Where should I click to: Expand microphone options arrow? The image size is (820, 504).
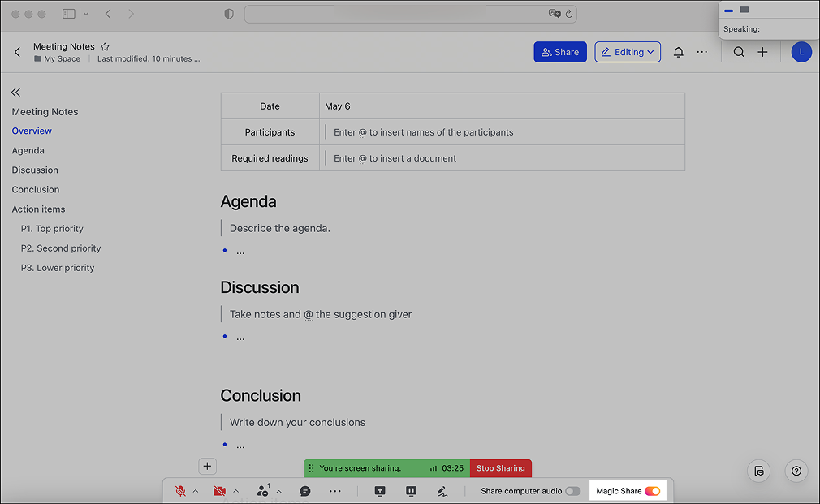[196, 491]
